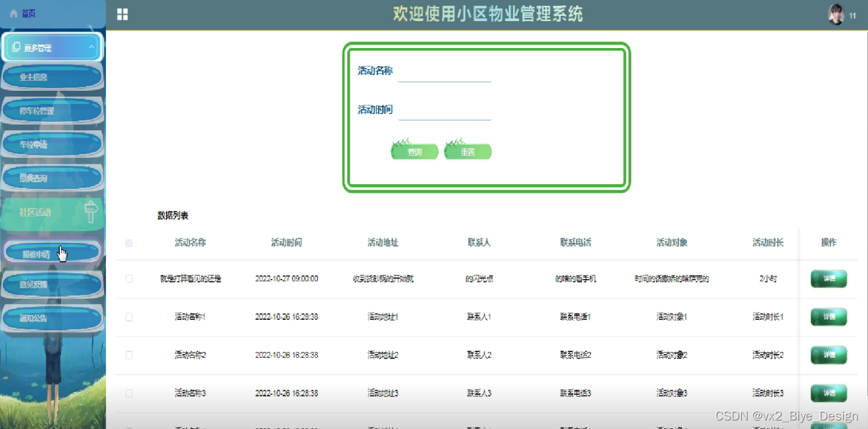Viewport: 868px width, 429px height.
Task: Click the 活动时长2 cell
Action: point(768,355)
